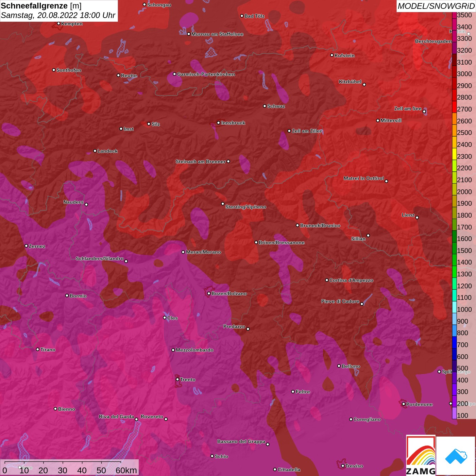Screen dimensions: 476x476
Task: Select the Brixen/Bressanone label
Action: coord(282,242)
